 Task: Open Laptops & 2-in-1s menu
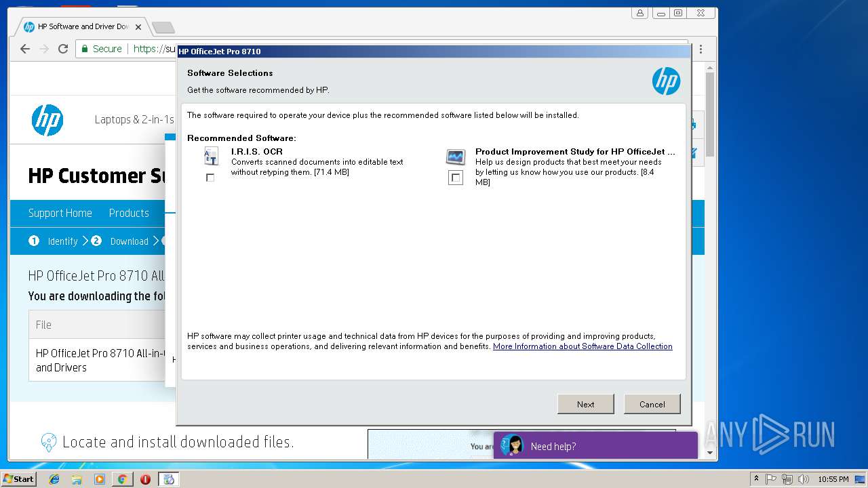134,119
